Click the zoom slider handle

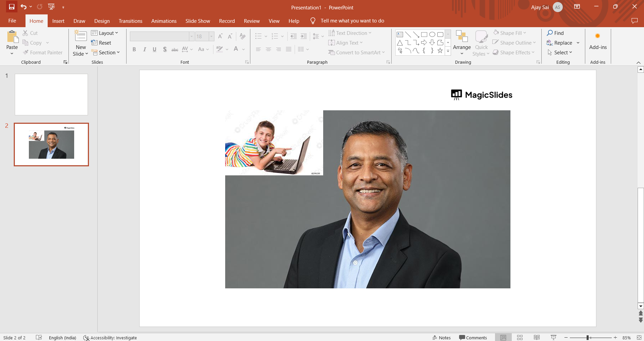point(588,338)
